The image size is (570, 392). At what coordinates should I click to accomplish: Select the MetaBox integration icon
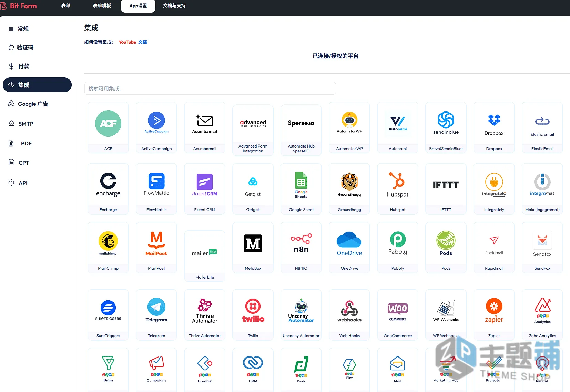point(253,243)
